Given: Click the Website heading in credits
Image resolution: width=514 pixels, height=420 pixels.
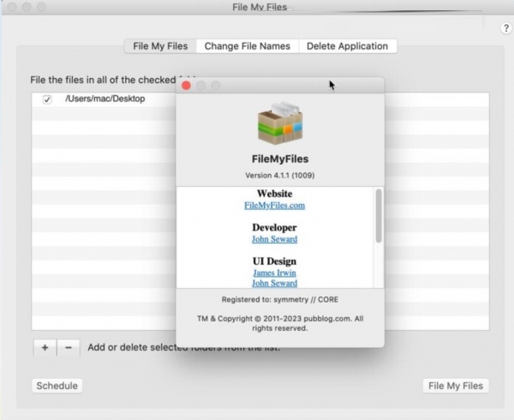Looking at the screenshot, I should pos(275,194).
